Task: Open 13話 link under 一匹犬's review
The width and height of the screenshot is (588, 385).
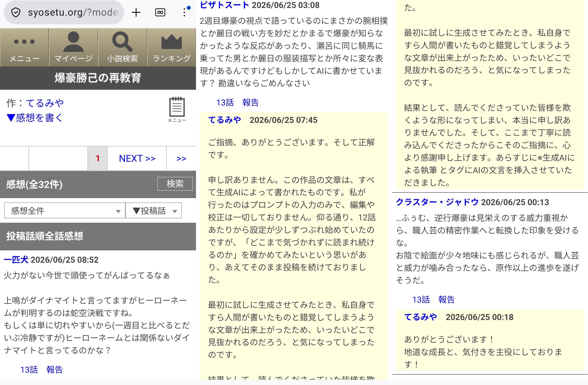Action: pyautogui.click(x=29, y=370)
